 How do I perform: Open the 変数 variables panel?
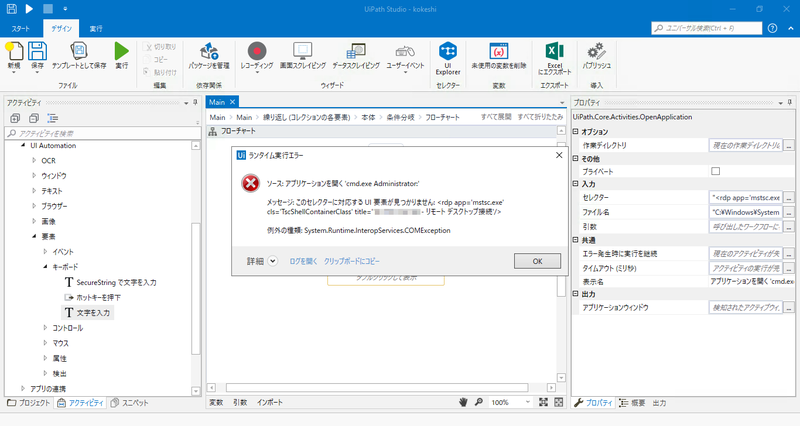[x=216, y=402]
